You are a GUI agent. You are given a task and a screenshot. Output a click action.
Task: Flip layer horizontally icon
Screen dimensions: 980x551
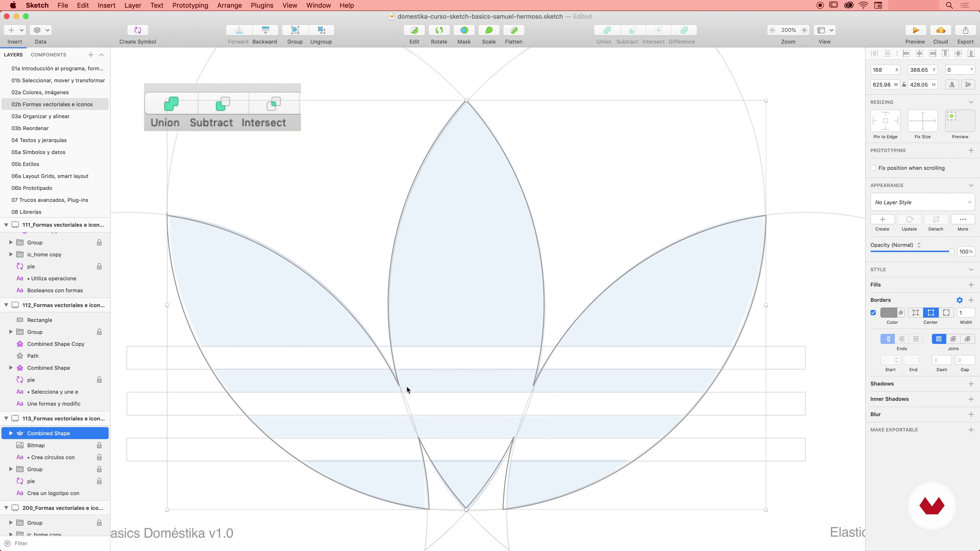click(952, 84)
